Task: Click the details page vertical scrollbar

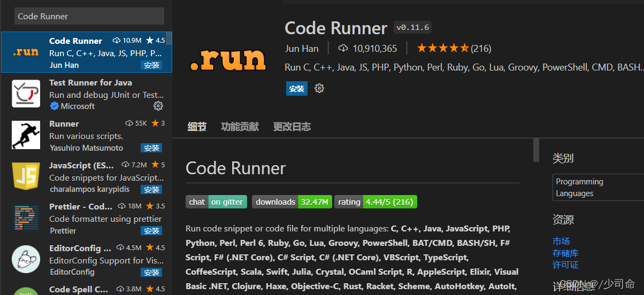Action: point(536,150)
